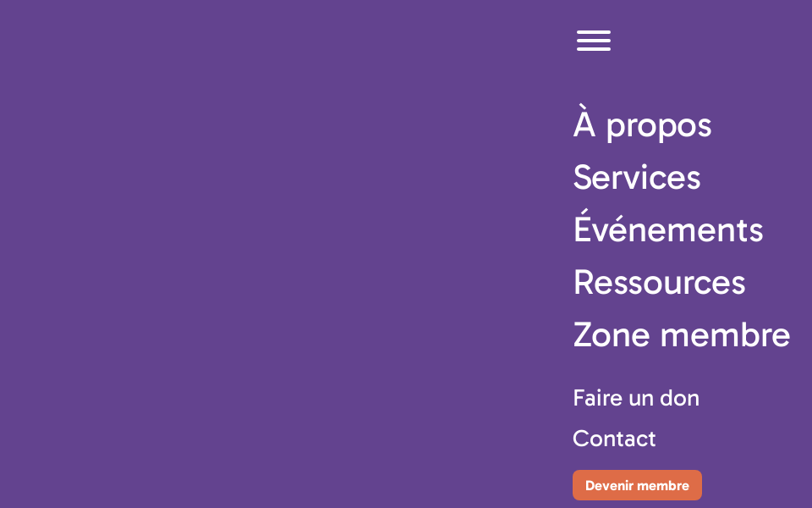Click the hamburger menu icon
Viewport: 812px width, 508px height.
(x=594, y=41)
